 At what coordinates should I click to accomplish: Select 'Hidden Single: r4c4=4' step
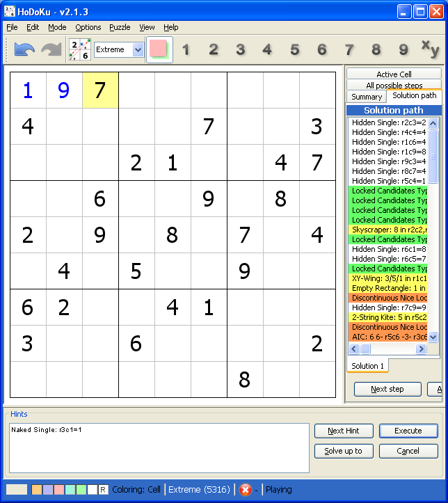(388, 132)
